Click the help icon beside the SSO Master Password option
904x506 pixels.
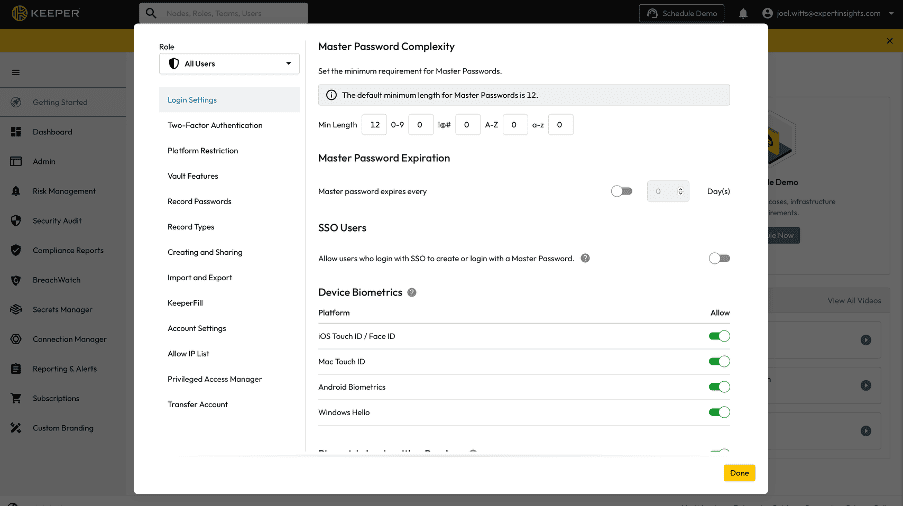pos(585,258)
